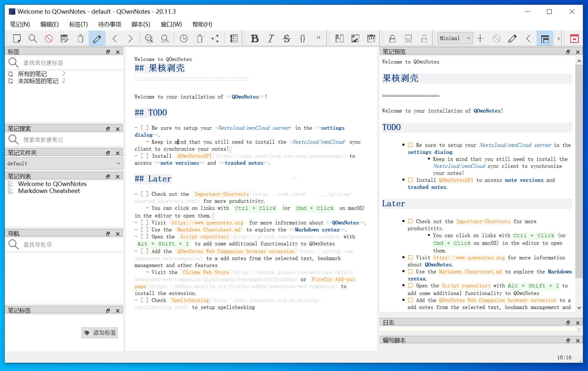Click the 添加标签 button
This screenshot has height=371, width=588.
point(100,333)
